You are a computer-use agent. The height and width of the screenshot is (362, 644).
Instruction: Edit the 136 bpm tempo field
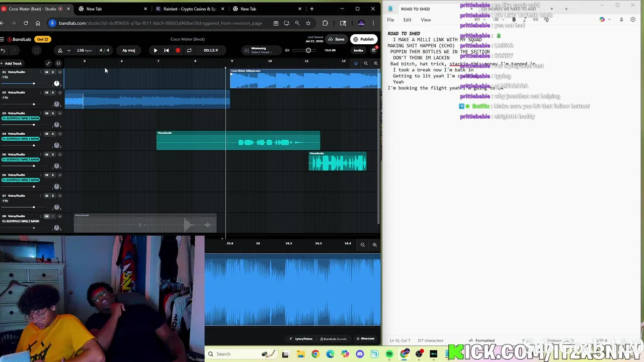pyautogui.click(x=84, y=50)
